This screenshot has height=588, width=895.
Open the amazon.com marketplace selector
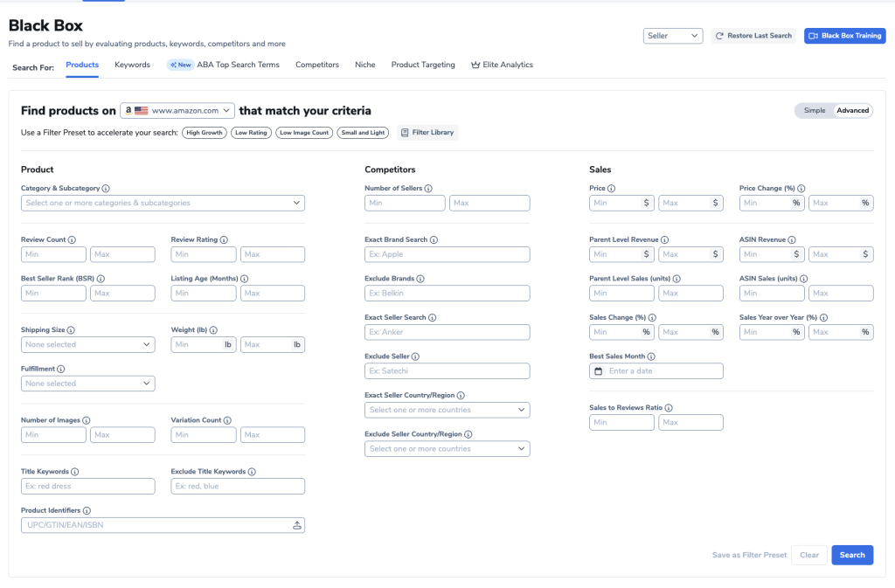pyautogui.click(x=178, y=111)
